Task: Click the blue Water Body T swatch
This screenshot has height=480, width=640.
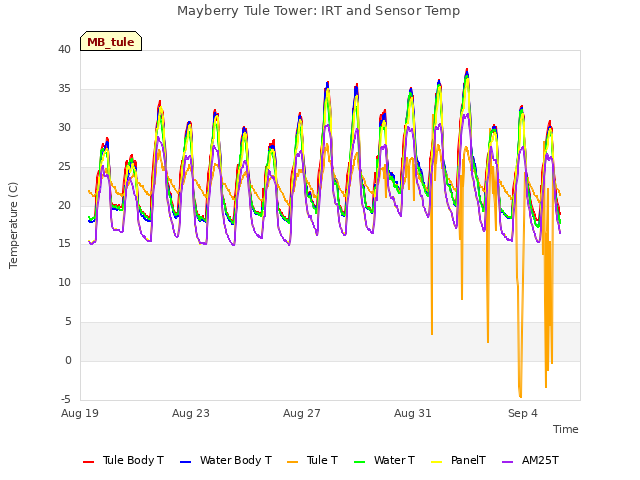Action: pos(185,462)
